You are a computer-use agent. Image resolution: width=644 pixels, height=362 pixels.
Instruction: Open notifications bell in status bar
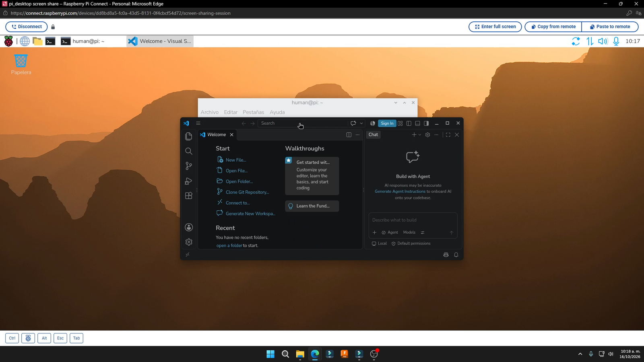pyautogui.click(x=456, y=255)
